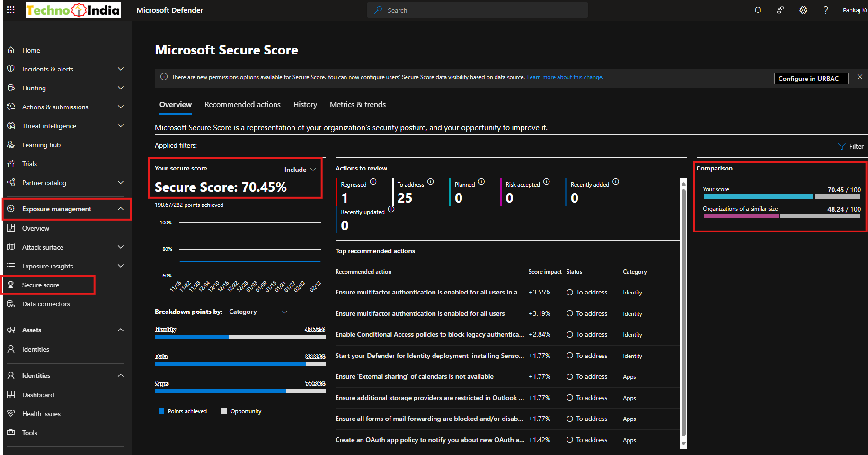Open the notifications bell
The width and height of the screenshot is (868, 455).
pyautogui.click(x=758, y=9)
